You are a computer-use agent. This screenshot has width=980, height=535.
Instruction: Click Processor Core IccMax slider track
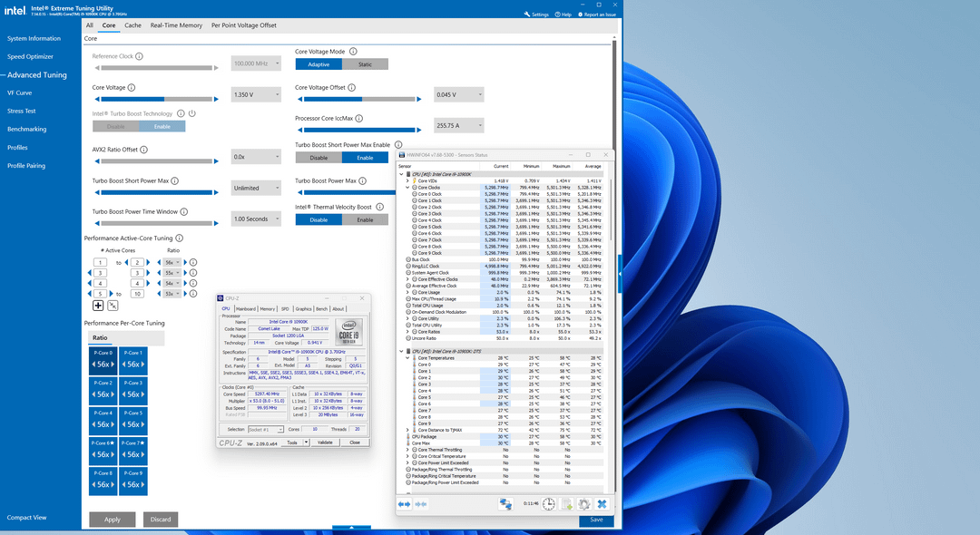click(359, 130)
